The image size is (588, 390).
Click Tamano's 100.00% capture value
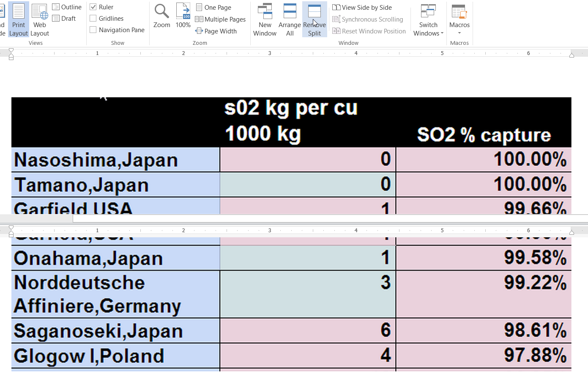[x=484, y=185]
